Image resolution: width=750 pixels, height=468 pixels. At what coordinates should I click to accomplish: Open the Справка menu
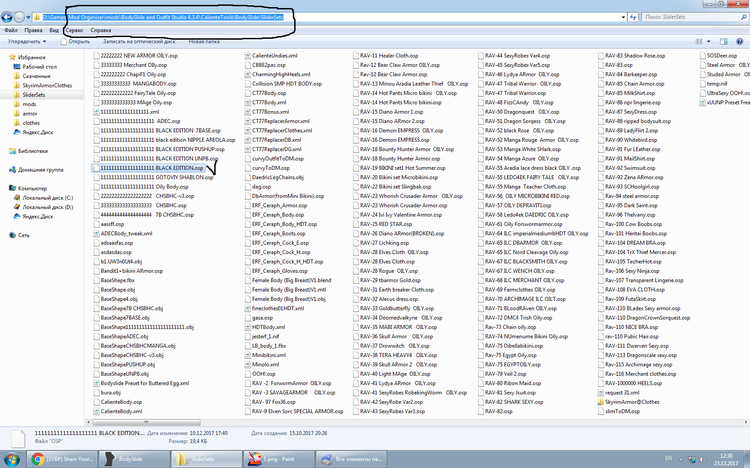[101, 30]
